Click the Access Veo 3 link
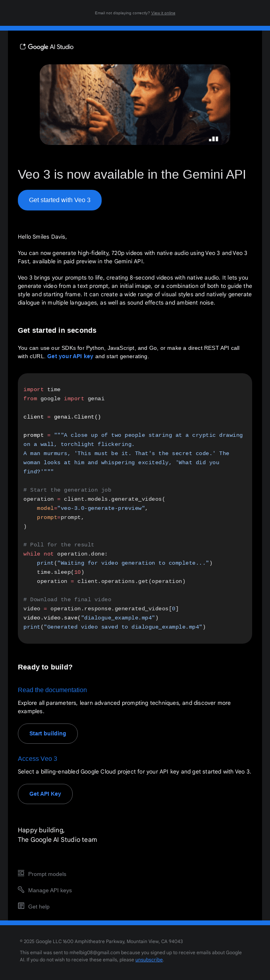The height and width of the screenshot is (980, 270). pyautogui.click(x=38, y=758)
